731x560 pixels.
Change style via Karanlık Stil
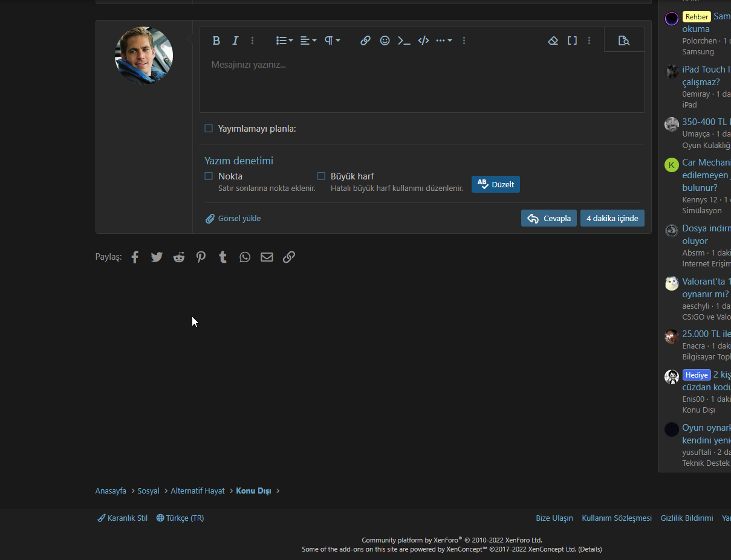(x=123, y=518)
